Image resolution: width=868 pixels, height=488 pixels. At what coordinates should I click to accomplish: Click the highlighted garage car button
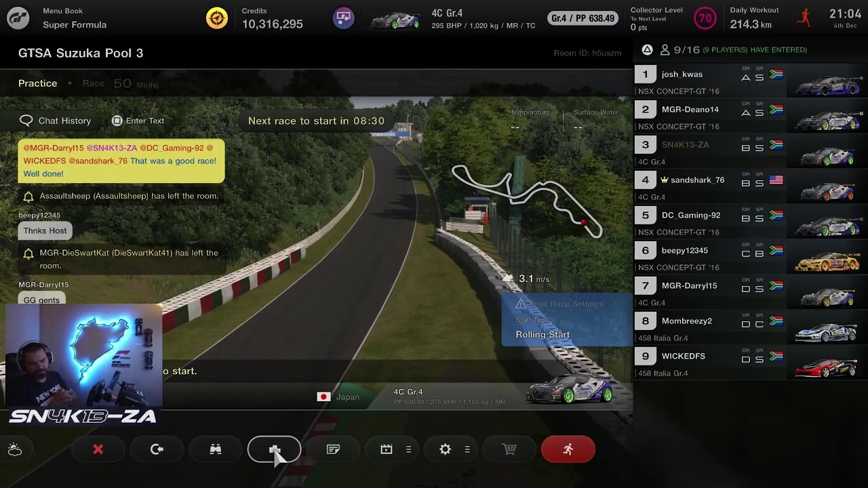point(275,449)
